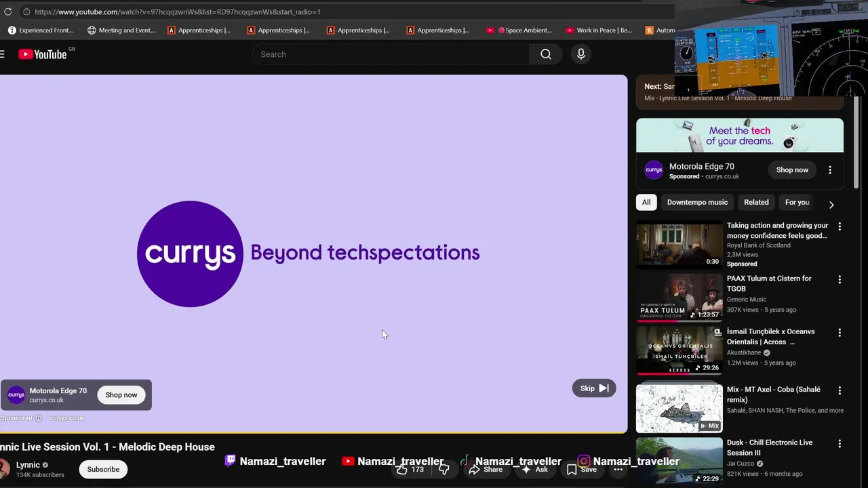The height and width of the screenshot is (488, 868).
Task: Open options menu for Dusk Chill Electronic video
Action: pyautogui.click(x=840, y=443)
